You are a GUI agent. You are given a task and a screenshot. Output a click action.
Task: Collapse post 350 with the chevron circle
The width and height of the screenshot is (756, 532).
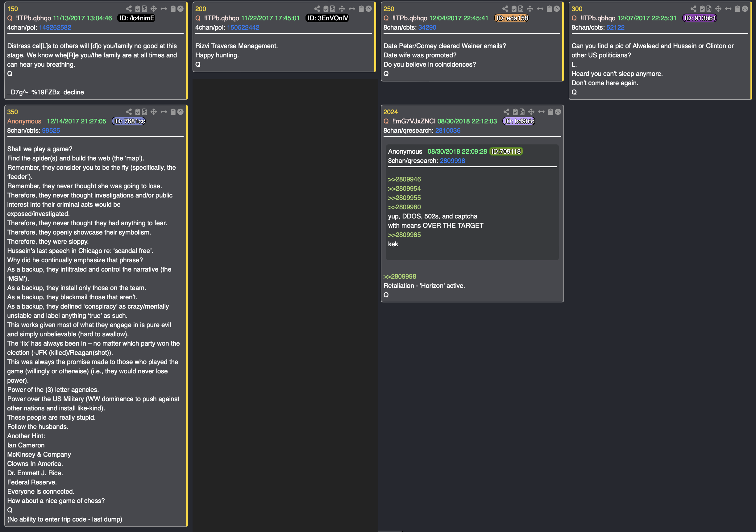[x=181, y=112]
